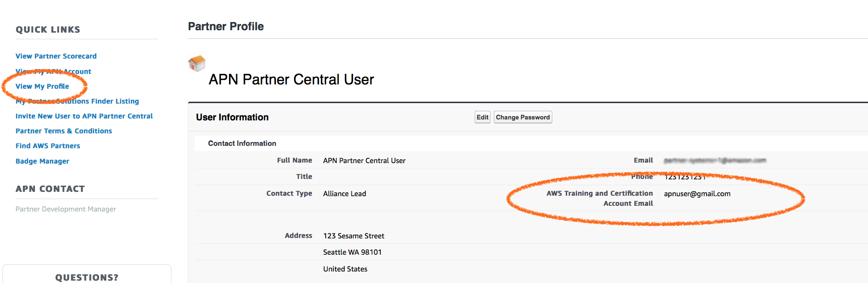The width and height of the screenshot is (868, 283).
Task: Open View Partner Scorecard link
Action: click(x=56, y=56)
